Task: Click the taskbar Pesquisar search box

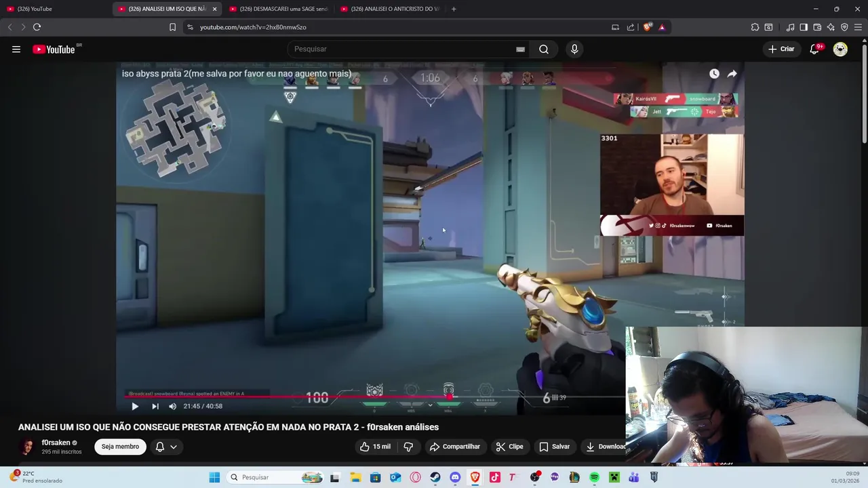Action: point(275,477)
